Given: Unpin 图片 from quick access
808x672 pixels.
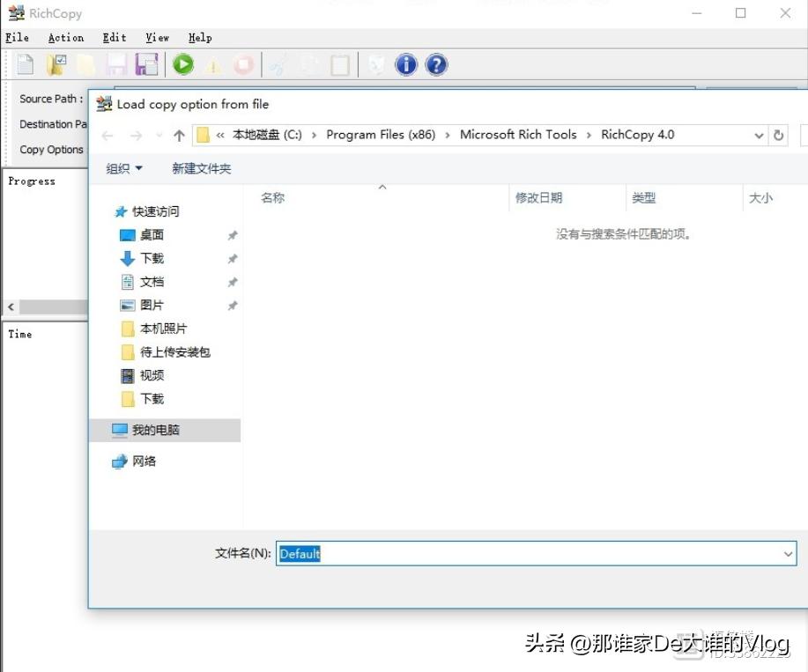Looking at the screenshot, I should click(232, 306).
